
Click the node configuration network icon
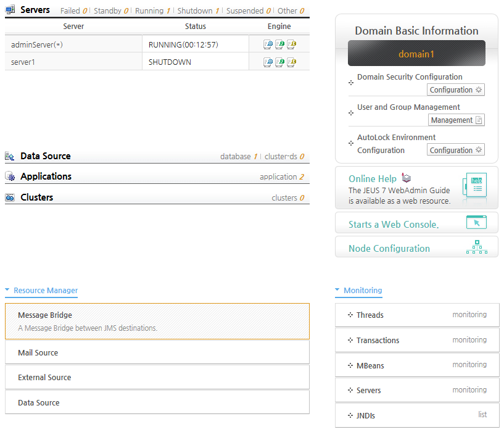477,247
